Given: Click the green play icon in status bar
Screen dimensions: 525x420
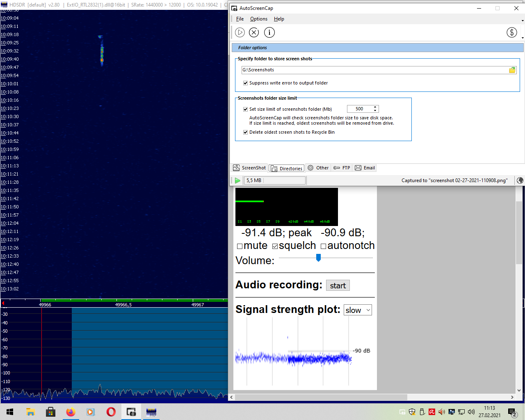Looking at the screenshot, I should (237, 180).
